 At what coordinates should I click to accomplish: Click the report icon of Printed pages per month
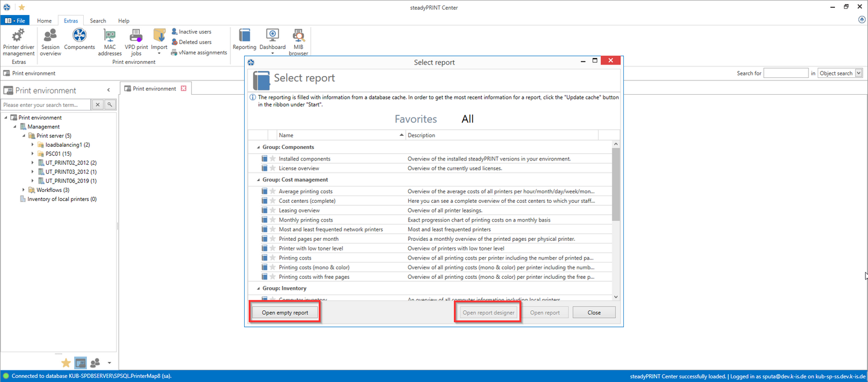click(264, 238)
